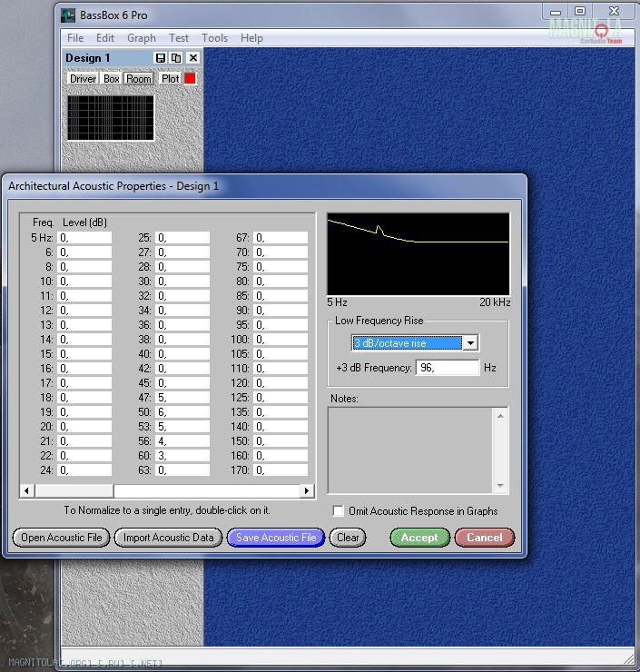This screenshot has height=672, width=640.
Task: Expand the Low Frequency Rise dropdown arrow
Action: click(470, 343)
